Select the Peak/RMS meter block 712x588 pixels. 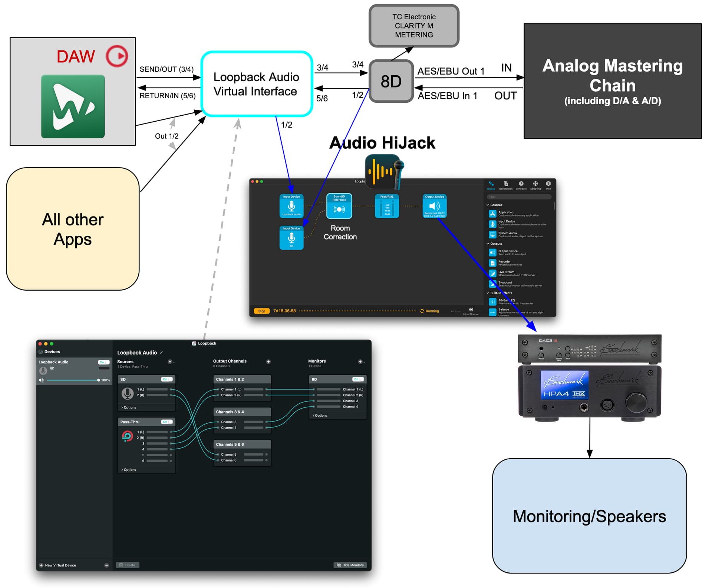tap(386, 206)
